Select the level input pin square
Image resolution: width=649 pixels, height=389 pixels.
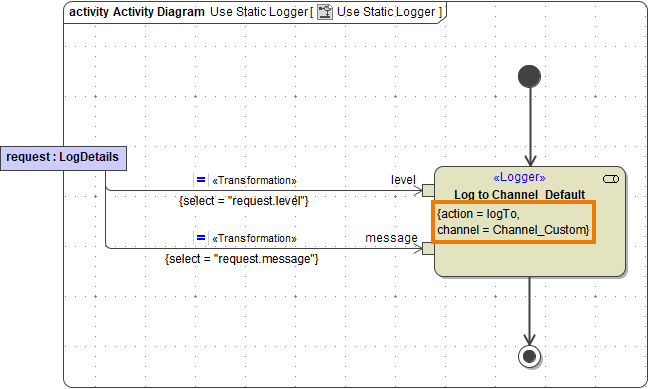tap(428, 191)
